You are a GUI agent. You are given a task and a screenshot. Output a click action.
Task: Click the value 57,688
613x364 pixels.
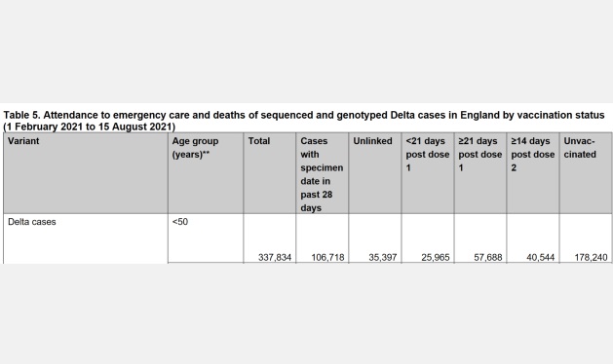coord(488,257)
